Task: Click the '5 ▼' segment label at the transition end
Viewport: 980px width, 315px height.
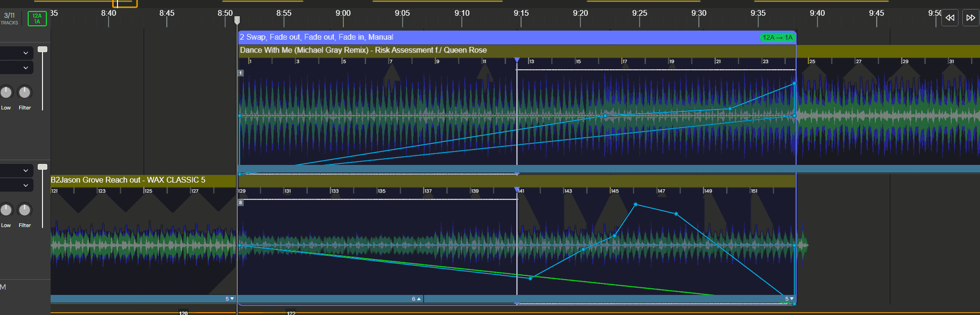Action: tap(789, 299)
